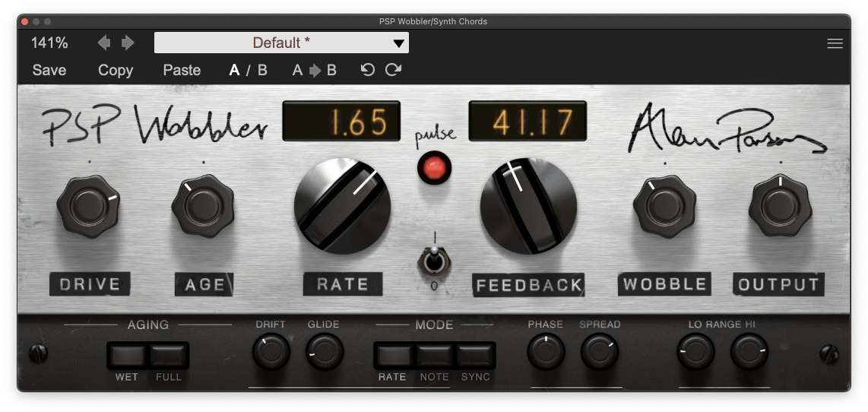Click the redo arrow icon
The width and height of the screenshot is (868, 412).
(x=393, y=70)
